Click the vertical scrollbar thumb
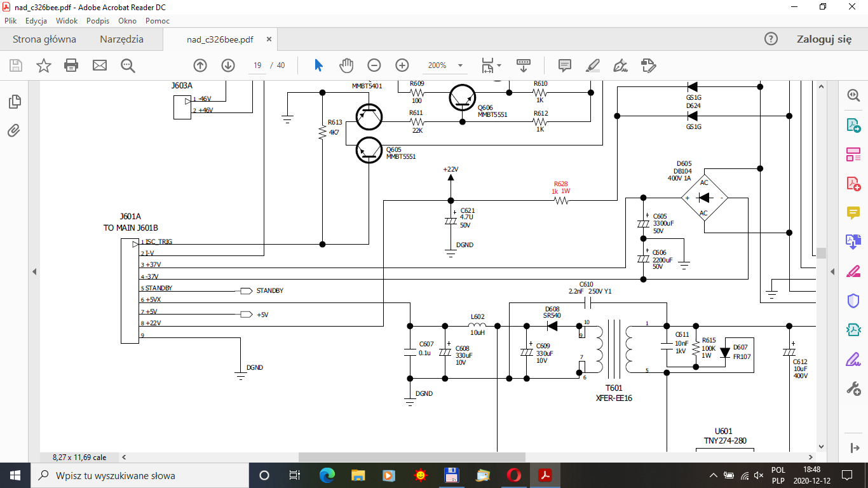 click(x=821, y=254)
